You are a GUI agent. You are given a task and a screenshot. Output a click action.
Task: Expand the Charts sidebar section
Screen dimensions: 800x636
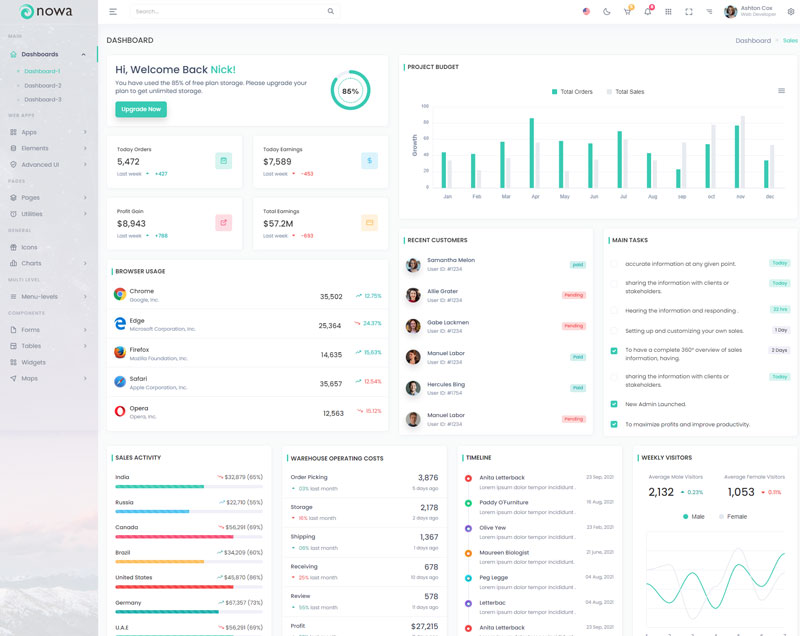[x=48, y=263]
